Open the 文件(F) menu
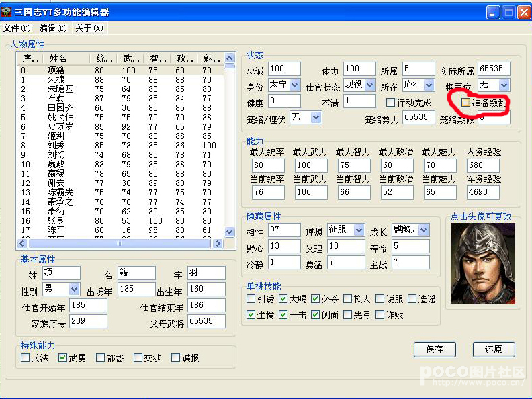The height and width of the screenshot is (399, 532). point(17,28)
